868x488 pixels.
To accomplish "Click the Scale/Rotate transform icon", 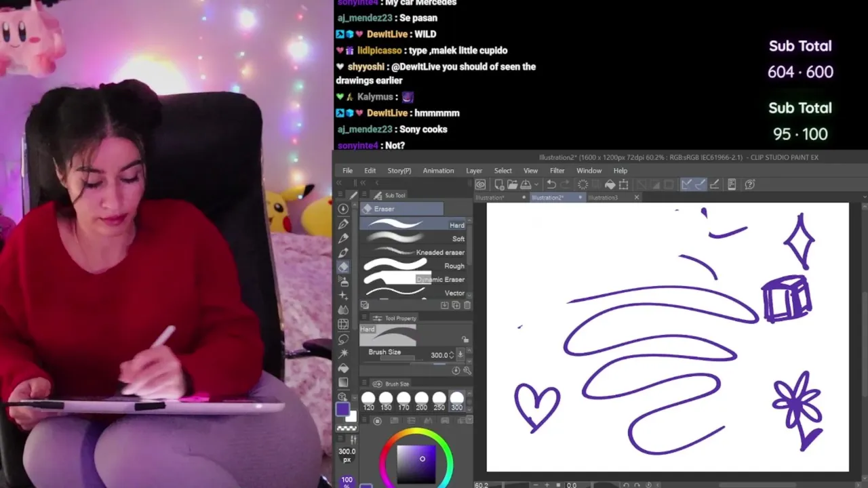I will 624,184.
